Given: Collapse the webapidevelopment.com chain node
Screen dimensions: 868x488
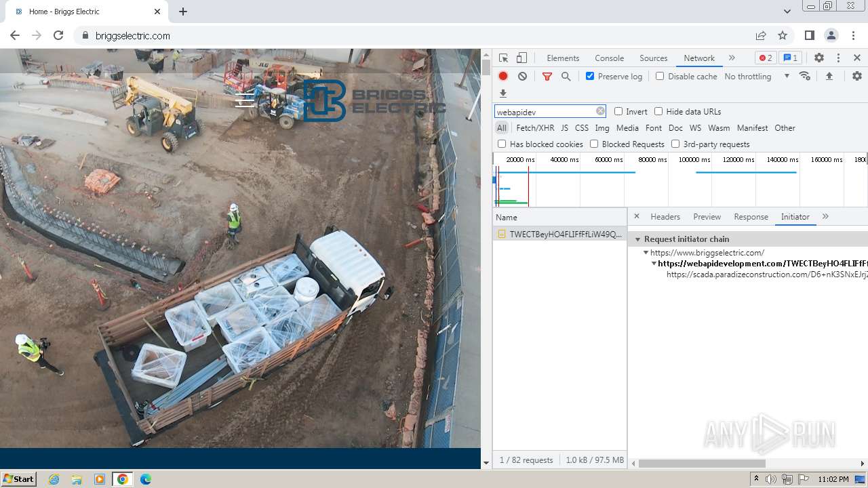Looking at the screenshot, I should 654,263.
